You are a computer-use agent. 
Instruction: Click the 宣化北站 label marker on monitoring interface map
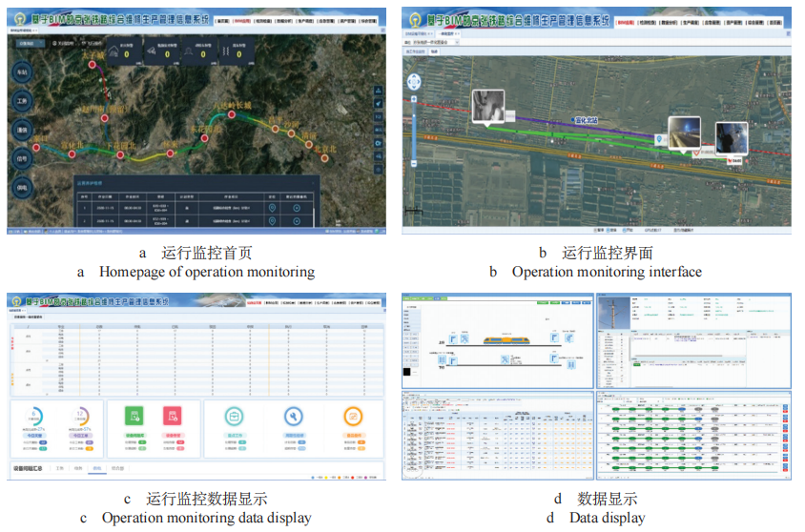(585, 120)
